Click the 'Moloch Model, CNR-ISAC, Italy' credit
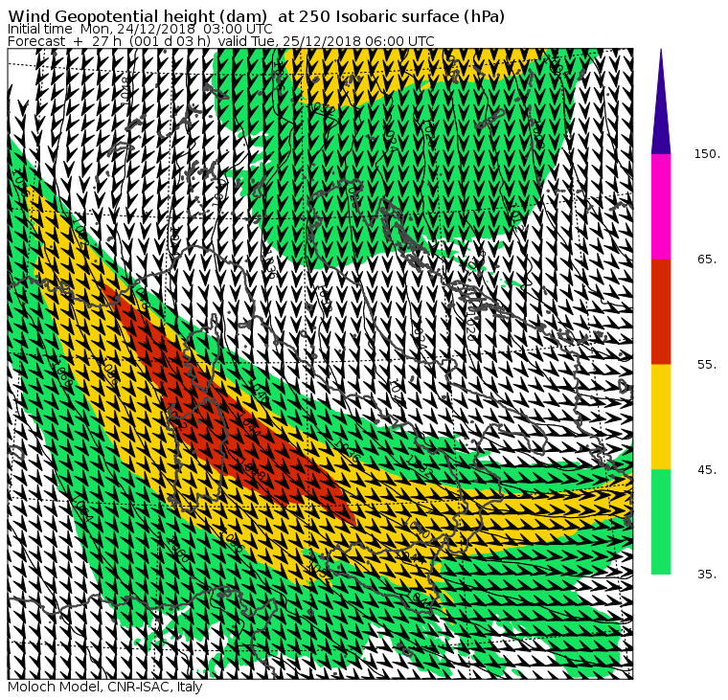This screenshot has height=700, width=728. (x=105, y=687)
